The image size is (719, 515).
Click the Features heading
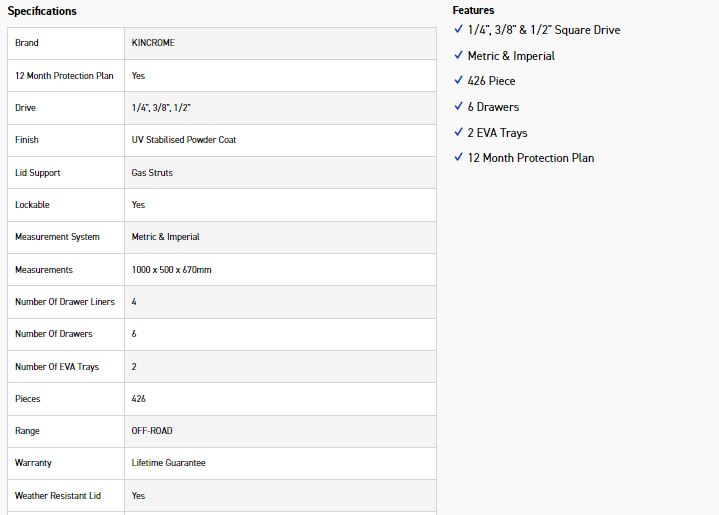(473, 10)
